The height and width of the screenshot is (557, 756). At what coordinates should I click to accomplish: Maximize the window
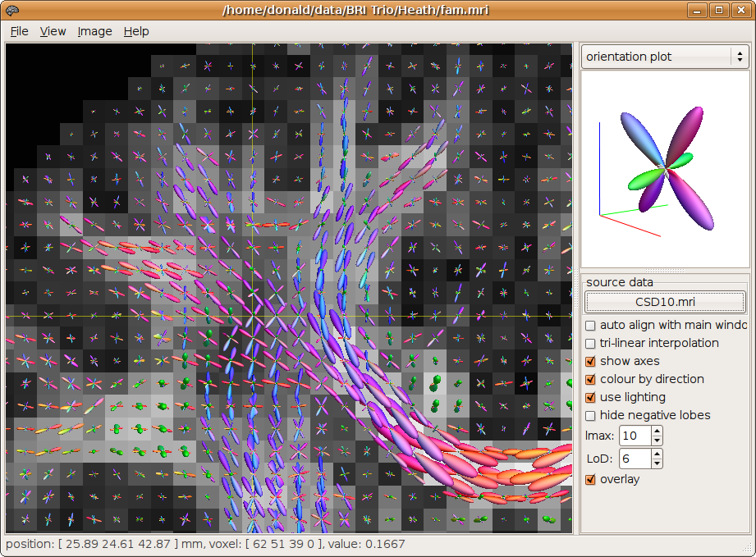point(718,10)
